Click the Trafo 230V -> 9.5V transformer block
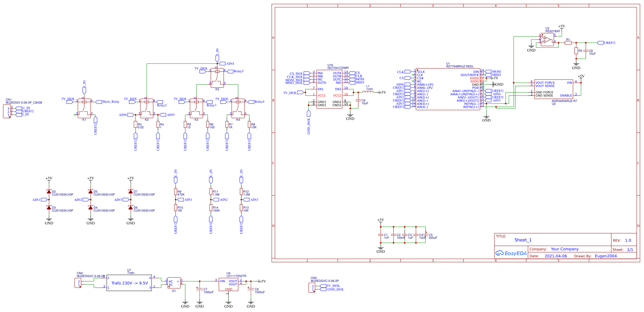644x312 pixels. click(129, 283)
